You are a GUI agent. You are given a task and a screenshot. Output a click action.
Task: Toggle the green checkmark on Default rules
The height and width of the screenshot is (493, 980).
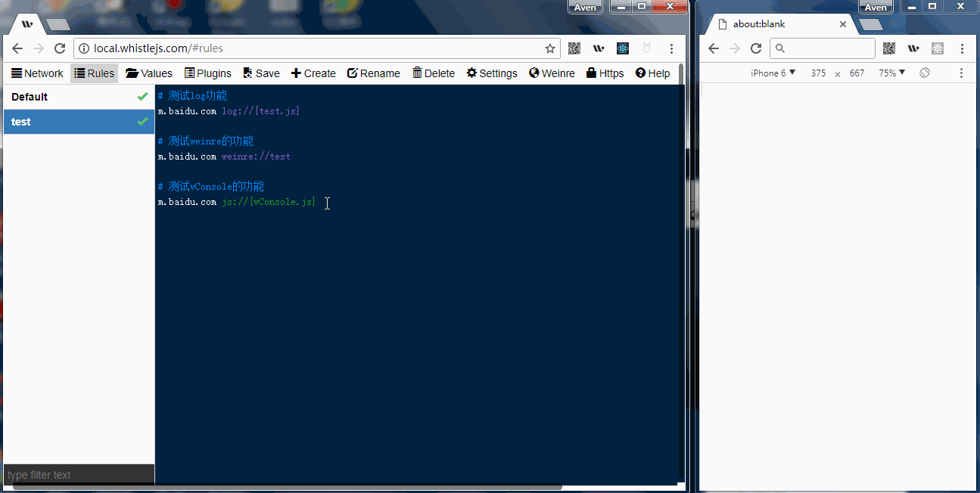click(x=142, y=97)
